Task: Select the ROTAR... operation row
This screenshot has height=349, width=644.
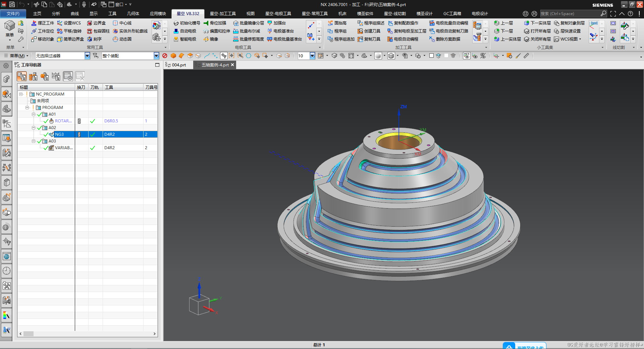Action: click(x=88, y=121)
